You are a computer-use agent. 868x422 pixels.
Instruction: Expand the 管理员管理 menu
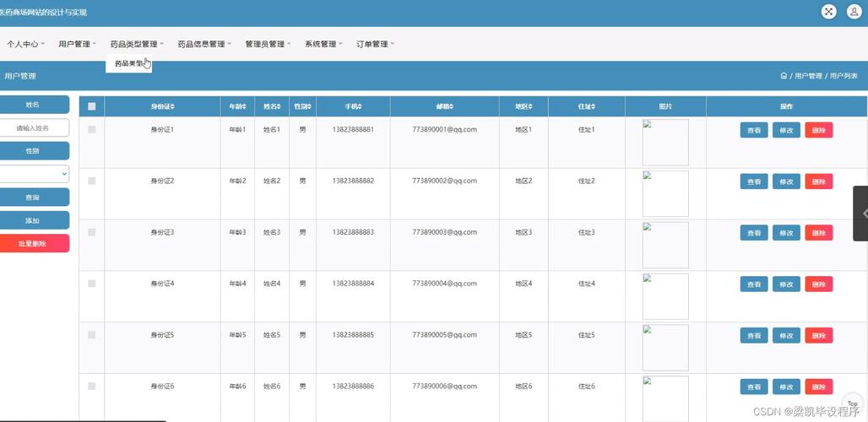click(268, 44)
